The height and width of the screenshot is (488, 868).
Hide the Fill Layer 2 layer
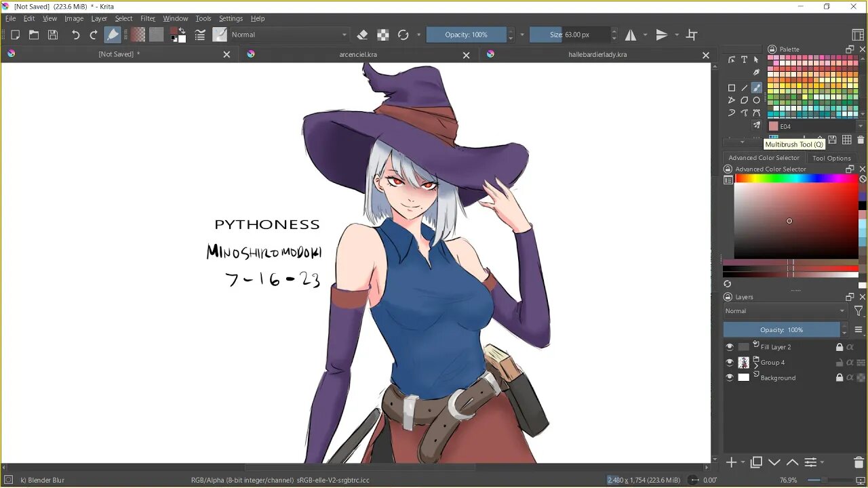[x=730, y=347]
